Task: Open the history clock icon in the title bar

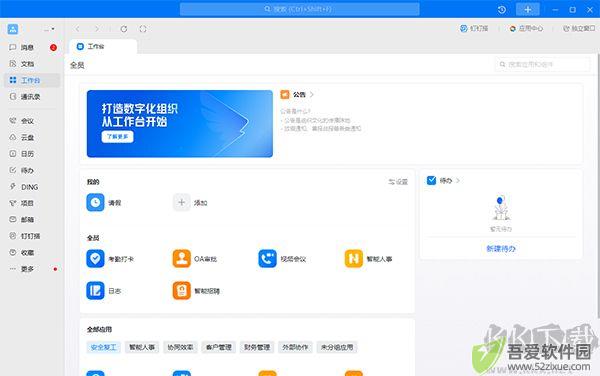Action: [502, 10]
